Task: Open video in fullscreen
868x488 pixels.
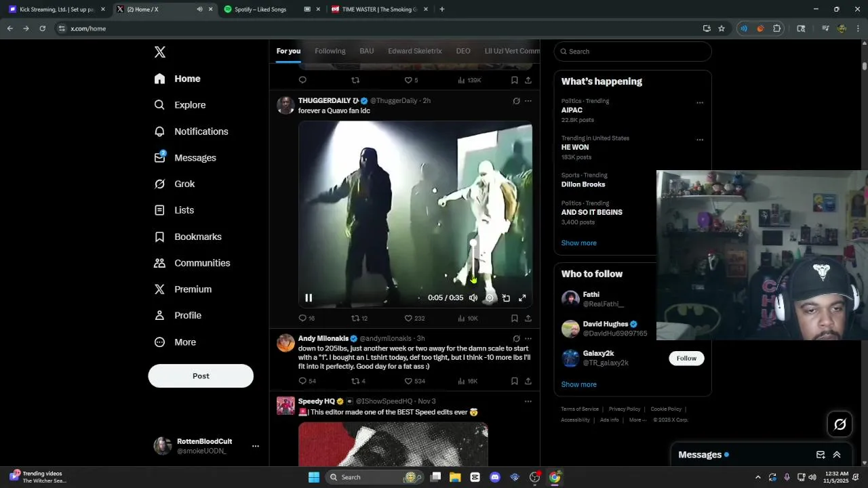Action: [x=522, y=298]
